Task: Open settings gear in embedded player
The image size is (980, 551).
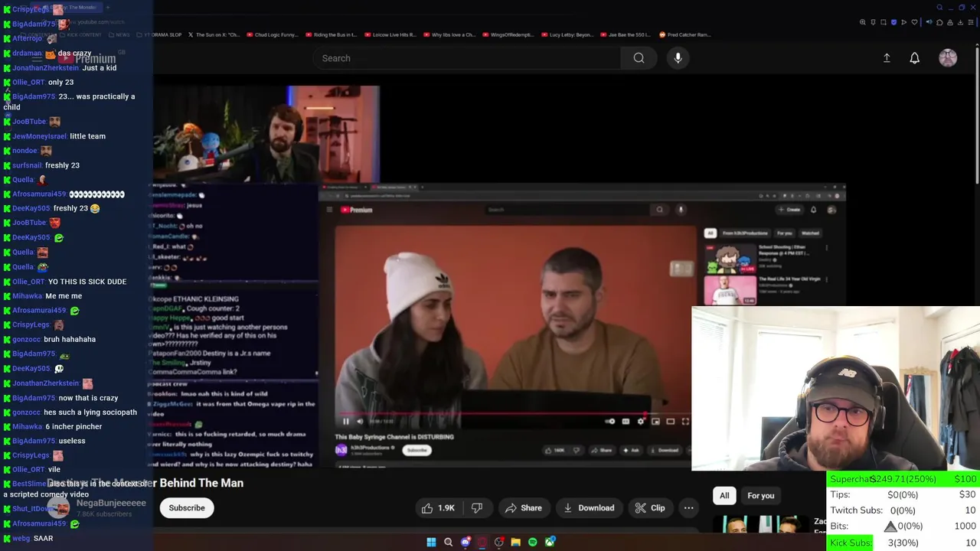Action: (641, 422)
